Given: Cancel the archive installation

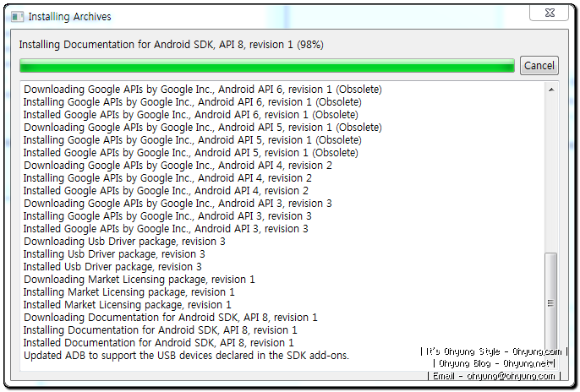Looking at the screenshot, I should pos(539,65).
